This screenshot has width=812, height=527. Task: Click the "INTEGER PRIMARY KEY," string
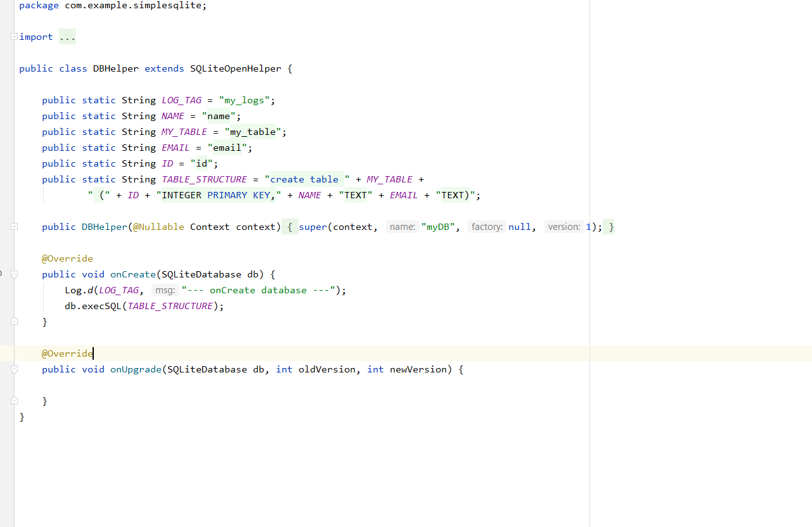[219, 195]
